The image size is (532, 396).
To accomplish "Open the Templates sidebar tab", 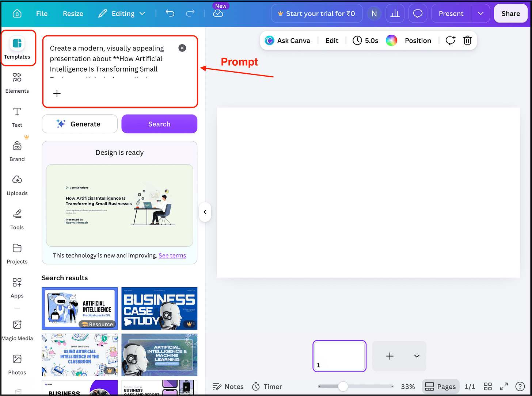I will click(17, 48).
